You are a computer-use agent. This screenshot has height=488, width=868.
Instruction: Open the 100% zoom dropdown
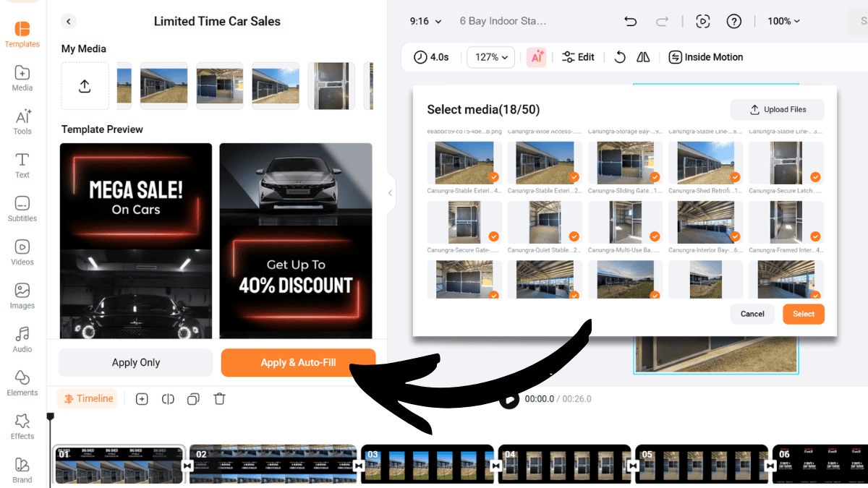click(784, 22)
